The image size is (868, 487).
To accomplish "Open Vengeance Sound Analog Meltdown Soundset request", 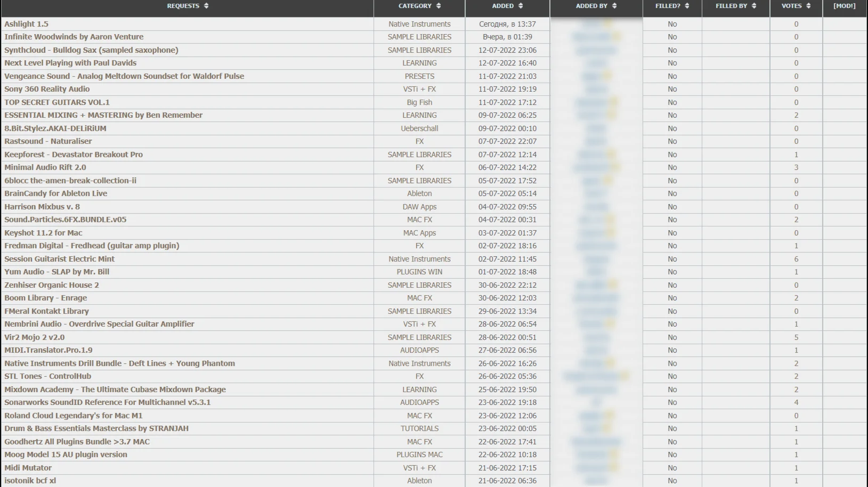I will point(124,76).
